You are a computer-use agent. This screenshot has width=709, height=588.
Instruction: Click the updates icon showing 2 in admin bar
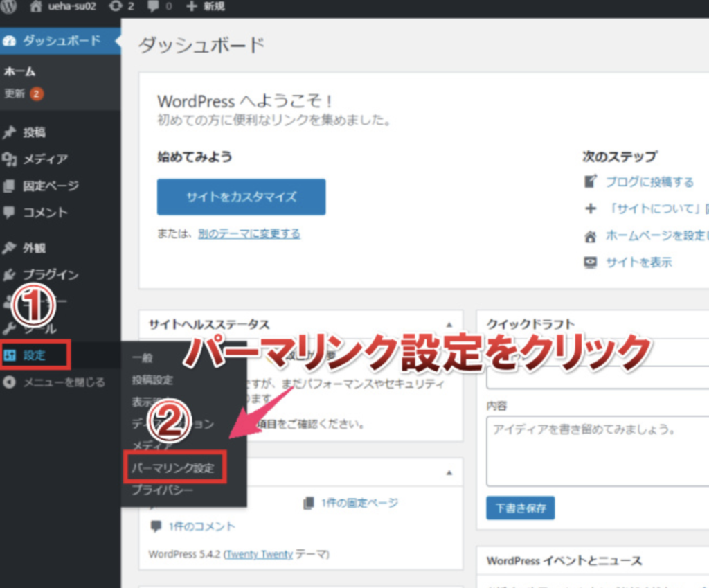[116, 6]
